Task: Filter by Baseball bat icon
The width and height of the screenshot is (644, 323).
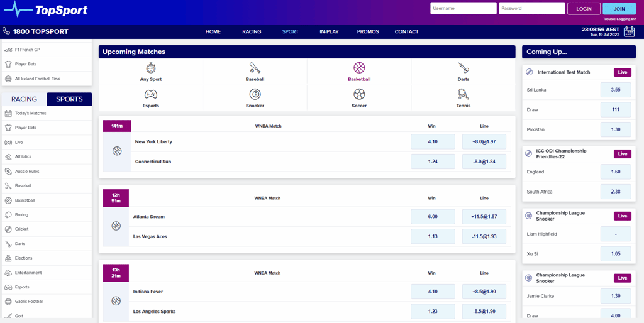Action: tap(255, 68)
